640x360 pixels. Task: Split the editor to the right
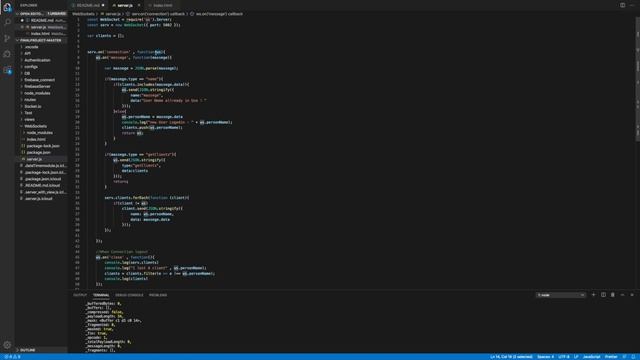click(x=622, y=5)
